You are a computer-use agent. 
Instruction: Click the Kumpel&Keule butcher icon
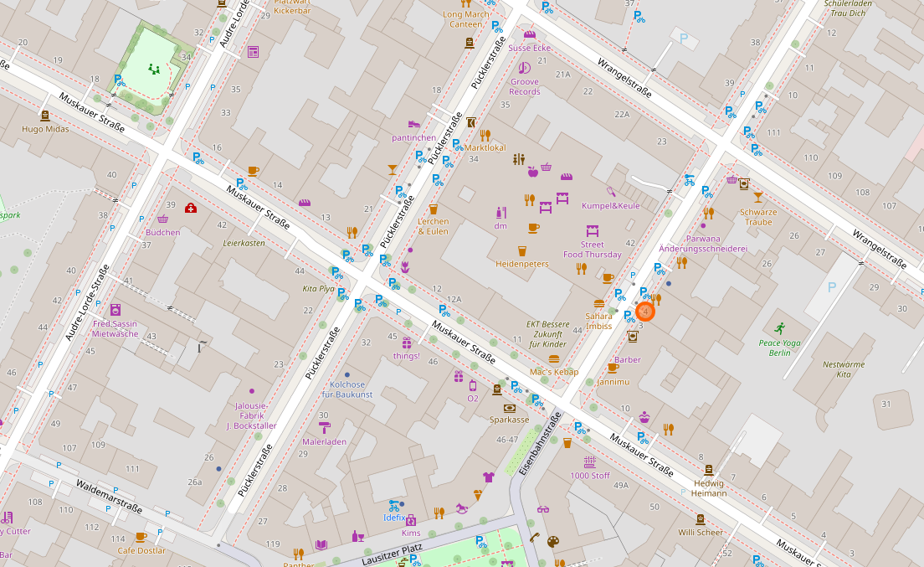(x=611, y=192)
